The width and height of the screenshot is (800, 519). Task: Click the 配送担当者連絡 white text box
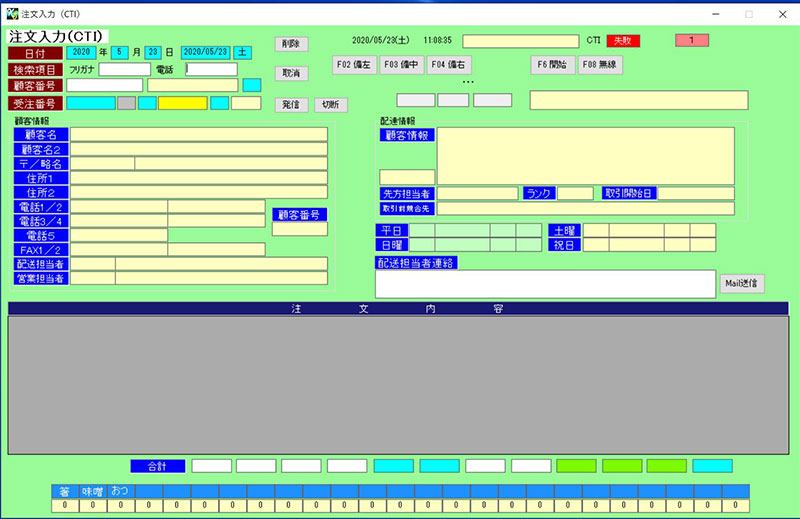[x=545, y=284]
